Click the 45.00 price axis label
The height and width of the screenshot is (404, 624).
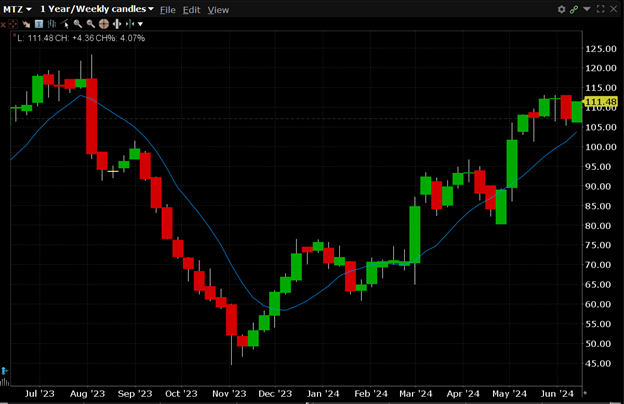[x=598, y=363]
